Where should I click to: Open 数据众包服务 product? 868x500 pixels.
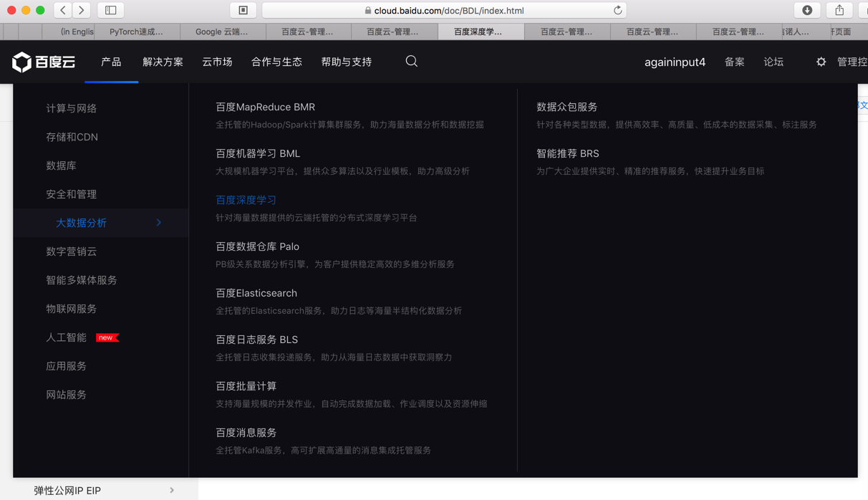click(x=567, y=107)
